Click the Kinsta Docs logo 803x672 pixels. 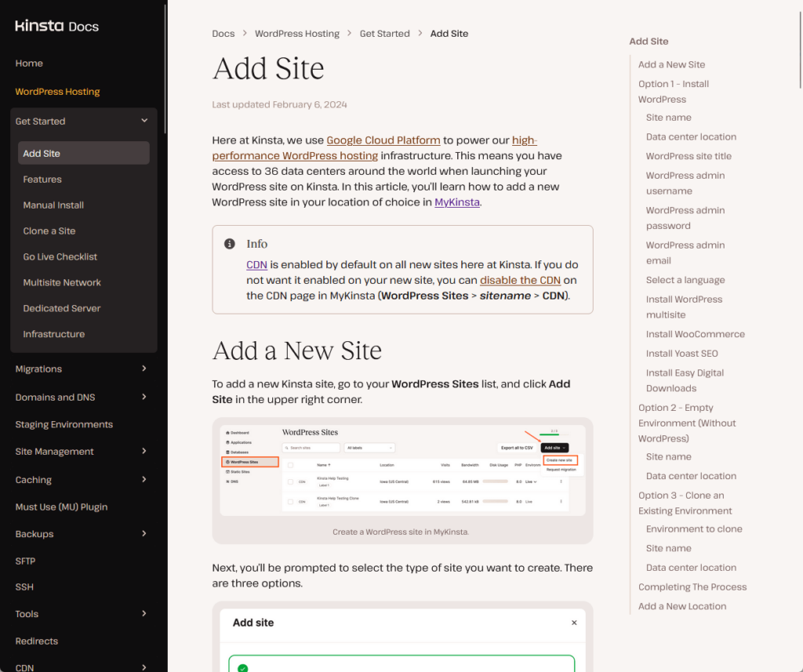[56, 26]
